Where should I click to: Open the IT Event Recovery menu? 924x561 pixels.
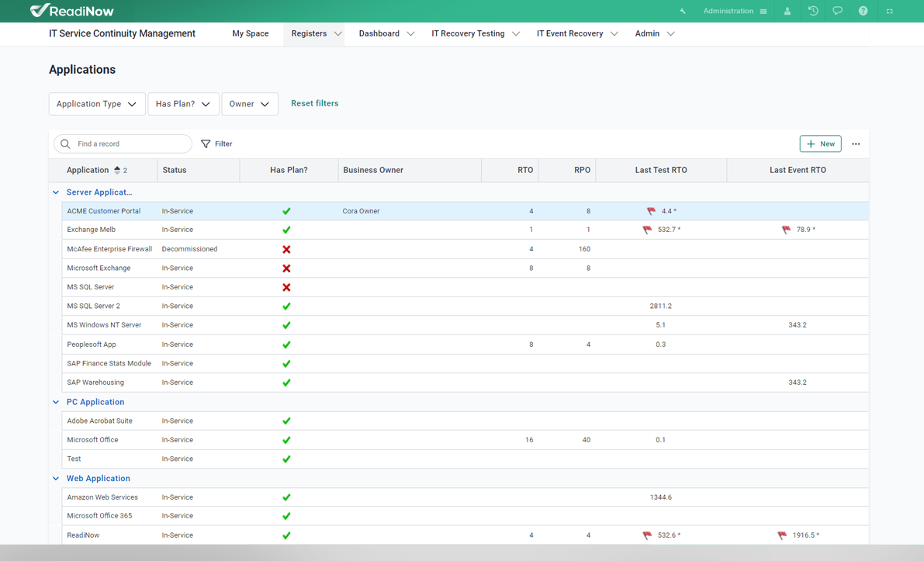577,33
